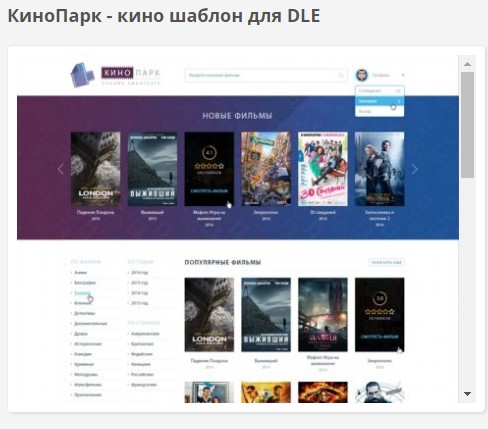The width and height of the screenshot is (488, 429).
Task: Filter films by 2014 год
Action: (140, 293)
